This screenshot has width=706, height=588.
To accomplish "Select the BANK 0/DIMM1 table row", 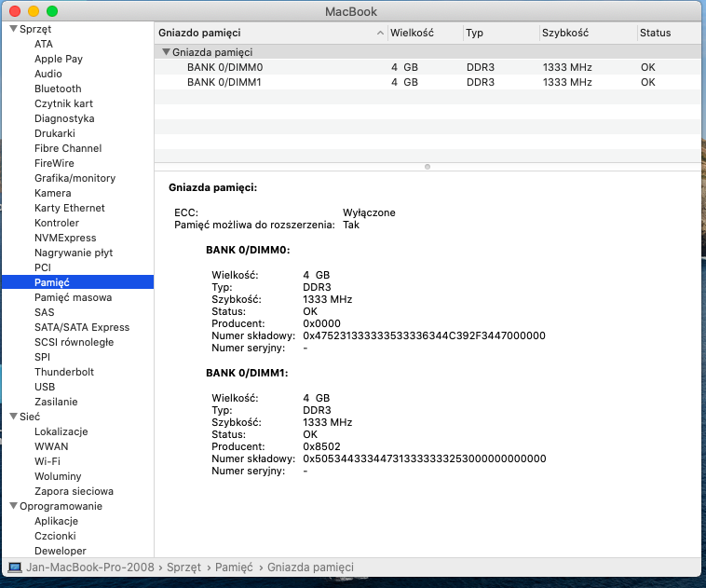I will click(428, 82).
